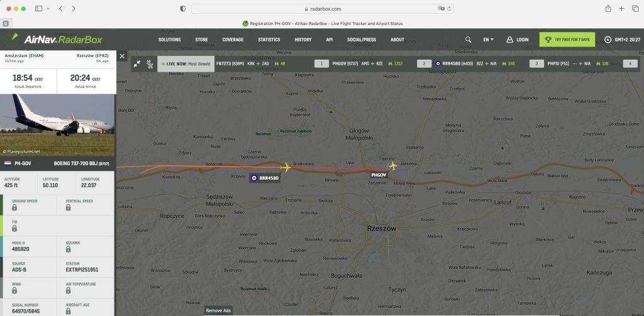This screenshot has height=316, width=644.
Task: Show Safari tab overview icon
Action: pyautogui.click(x=635, y=9)
